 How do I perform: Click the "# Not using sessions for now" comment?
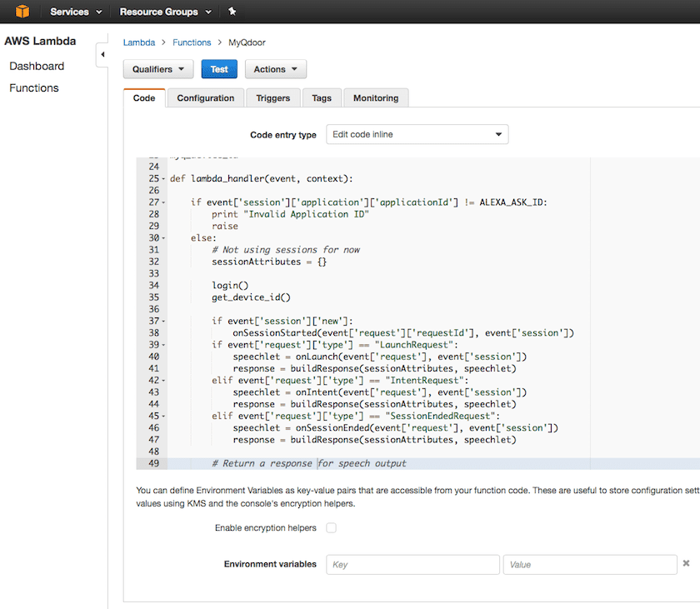[x=286, y=250]
